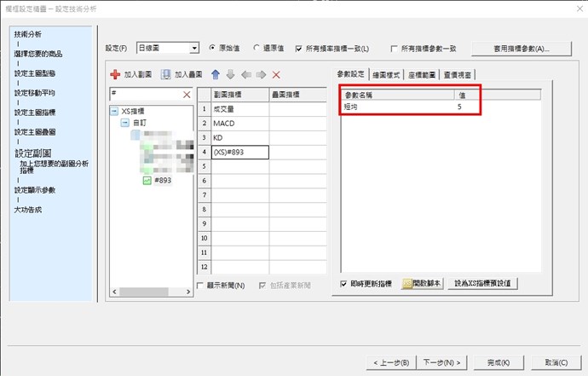
Task: Click the 加入疊圖 overlay icon
Action: point(166,75)
